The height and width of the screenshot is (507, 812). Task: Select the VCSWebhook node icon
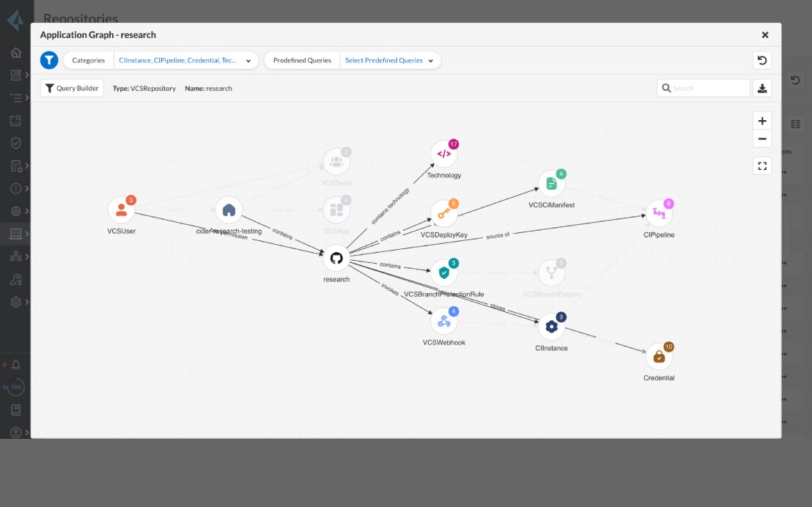point(443,321)
